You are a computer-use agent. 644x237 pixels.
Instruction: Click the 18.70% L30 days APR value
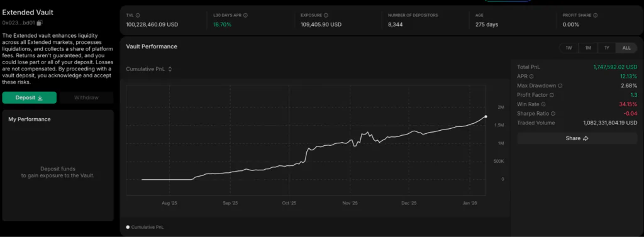(x=222, y=25)
